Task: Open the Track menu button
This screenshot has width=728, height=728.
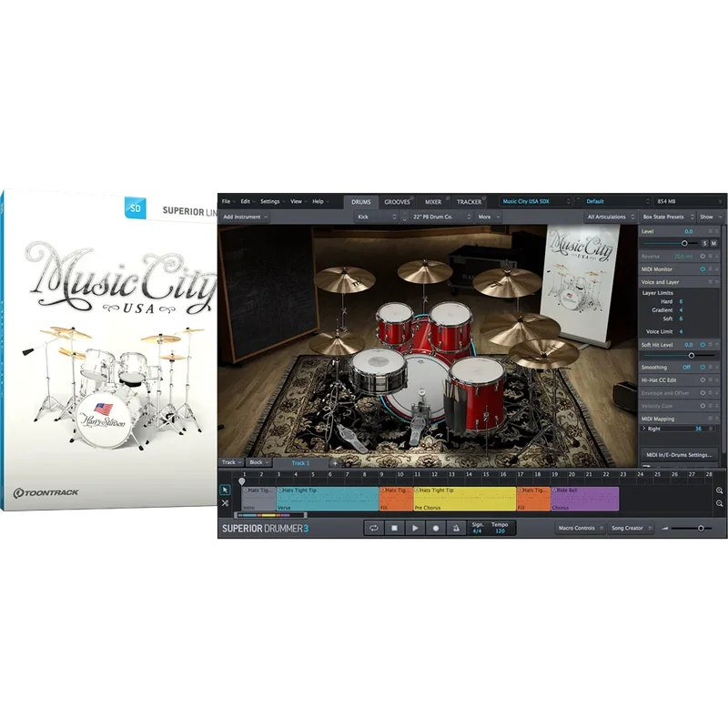Action: (x=231, y=462)
